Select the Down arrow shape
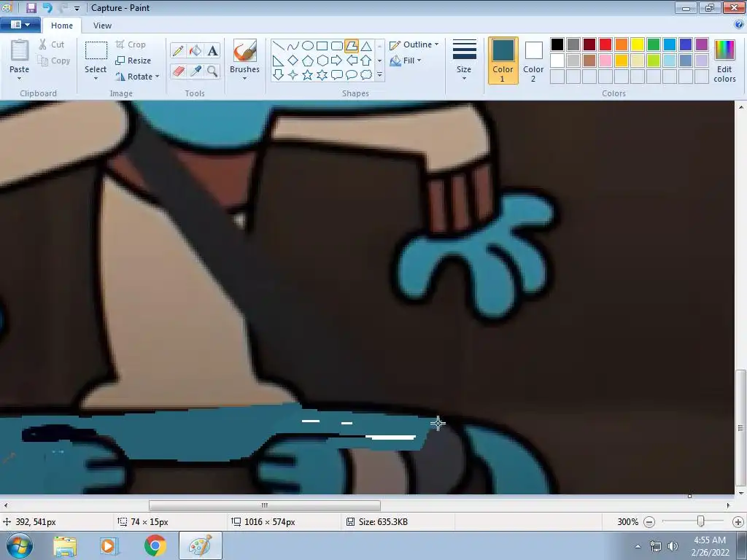Image resolution: width=747 pixels, height=560 pixels. click(279, 75)
